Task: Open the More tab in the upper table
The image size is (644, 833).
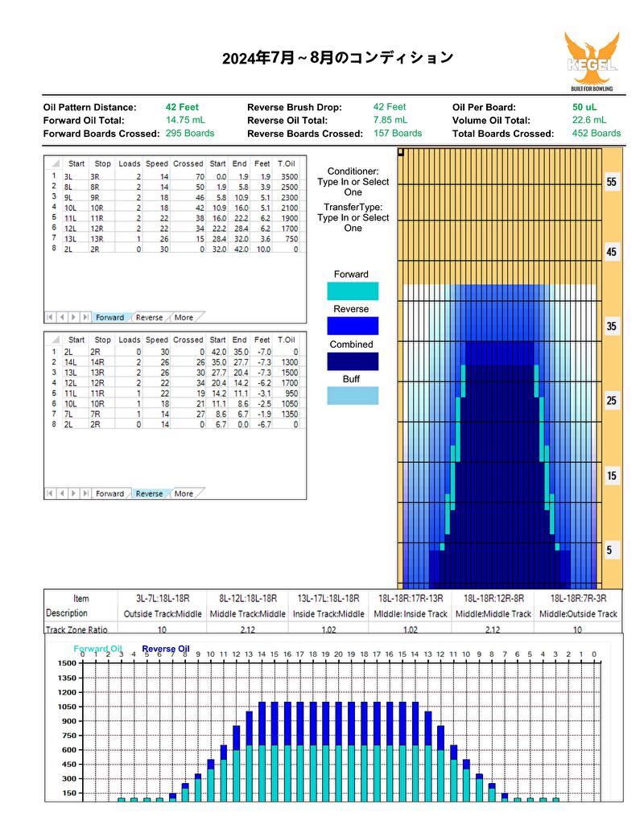Action: pos(184,317)
